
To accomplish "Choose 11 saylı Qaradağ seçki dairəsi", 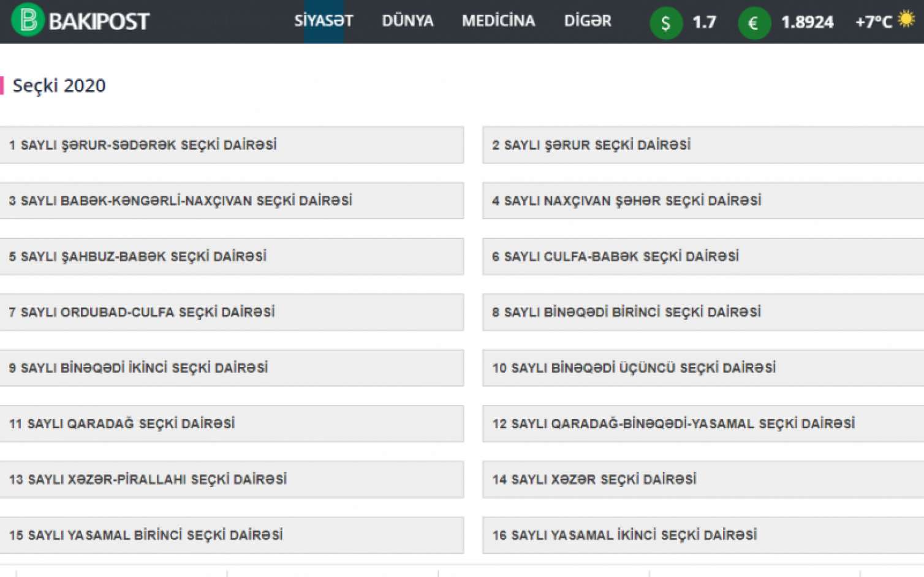I will [232, 424].
